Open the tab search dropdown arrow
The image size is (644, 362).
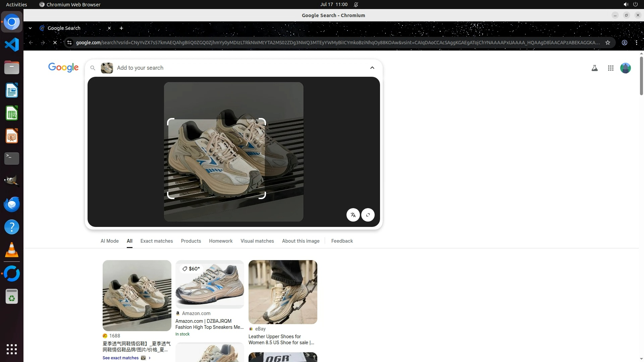[x=30, y=28]
